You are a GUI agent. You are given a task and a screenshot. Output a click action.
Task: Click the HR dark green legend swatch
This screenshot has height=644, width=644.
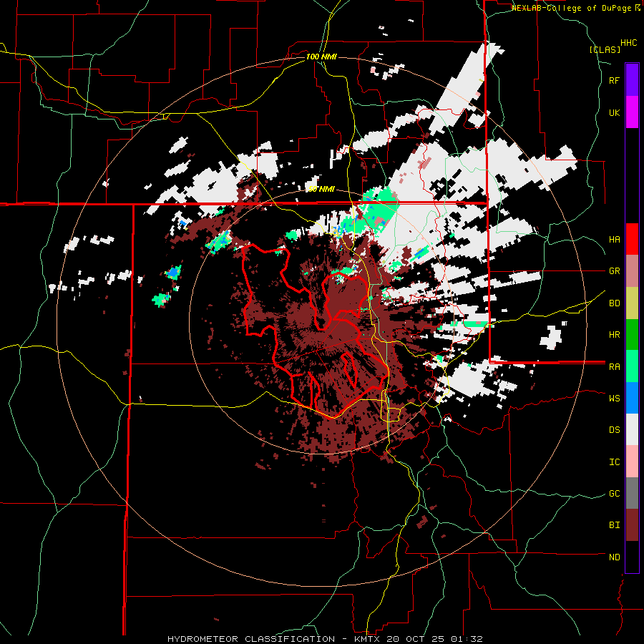tap(632, 335)
